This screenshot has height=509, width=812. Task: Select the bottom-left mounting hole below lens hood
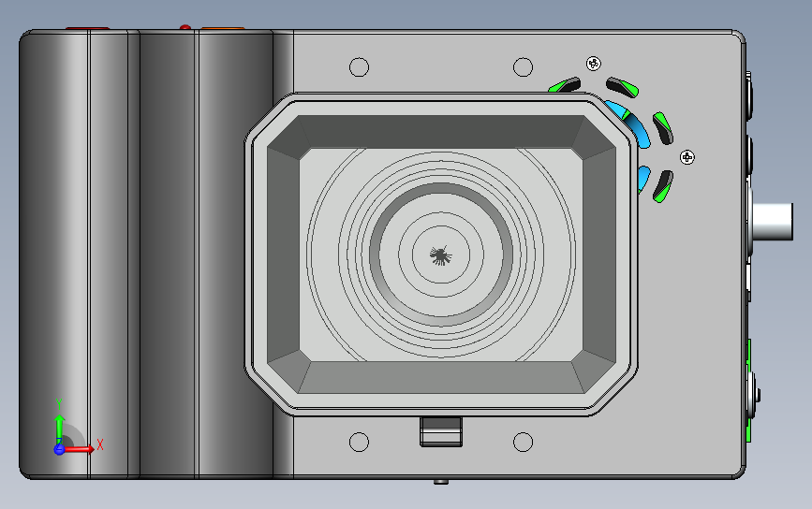point(359,443)
